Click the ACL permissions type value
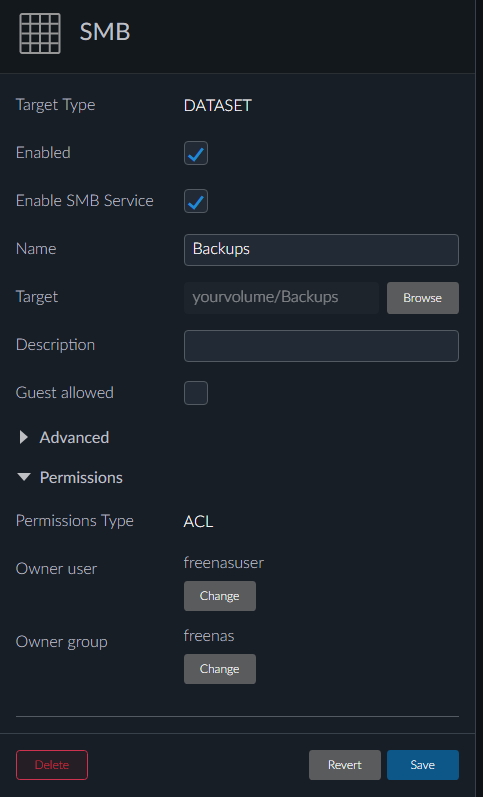Viewport: 483px width, 797px height. click(x=198, y=522)
